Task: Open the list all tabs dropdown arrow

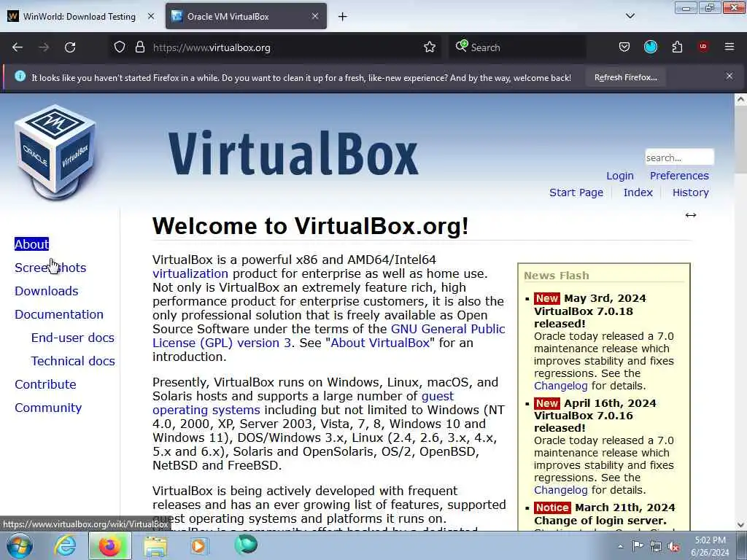Action: tap(630, 16)
